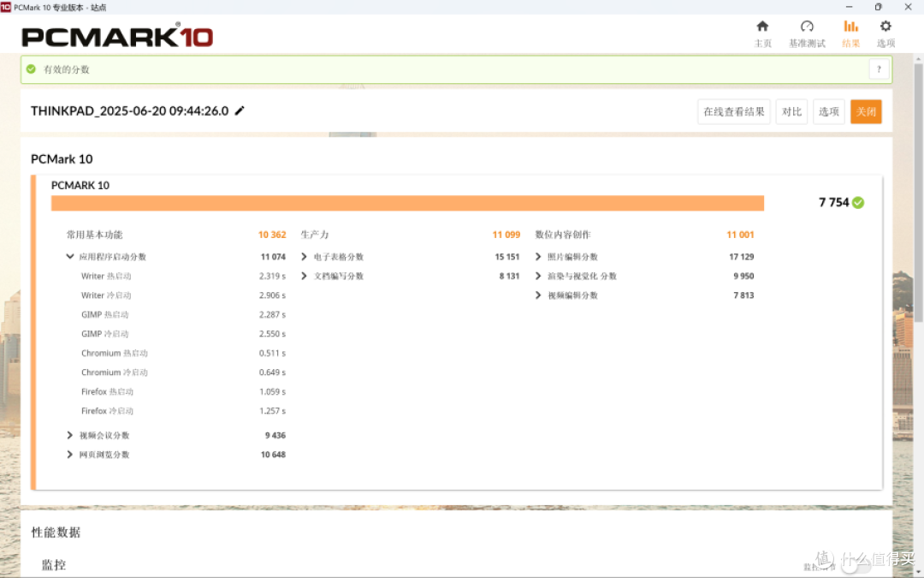Click the 数位内容创作 heading
This screenshot has width=924, height=578.
[x=563, y=235]
